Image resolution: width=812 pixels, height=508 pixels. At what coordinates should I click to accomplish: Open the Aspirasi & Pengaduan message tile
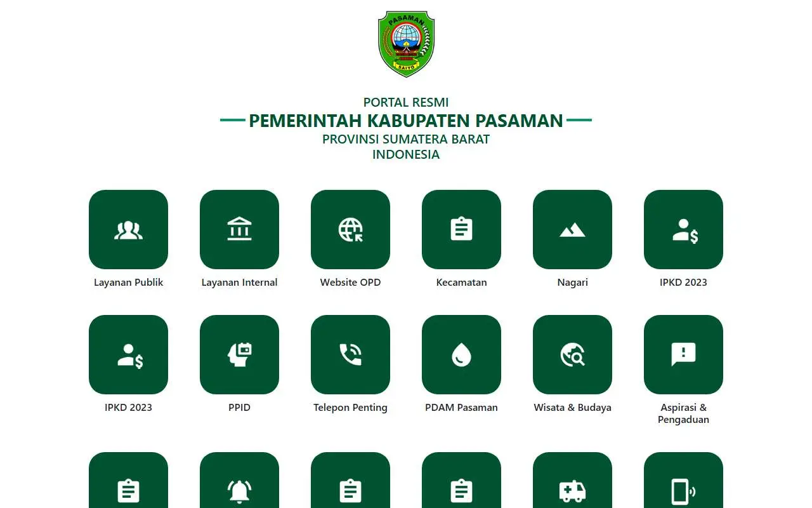point(683,354)
